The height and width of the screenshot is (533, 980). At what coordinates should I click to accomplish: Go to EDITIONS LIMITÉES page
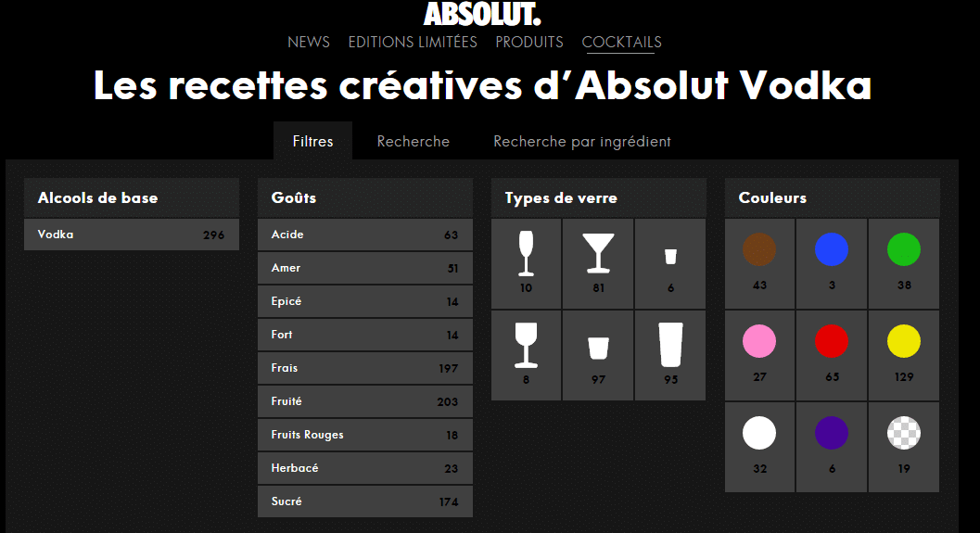point(413,42)
